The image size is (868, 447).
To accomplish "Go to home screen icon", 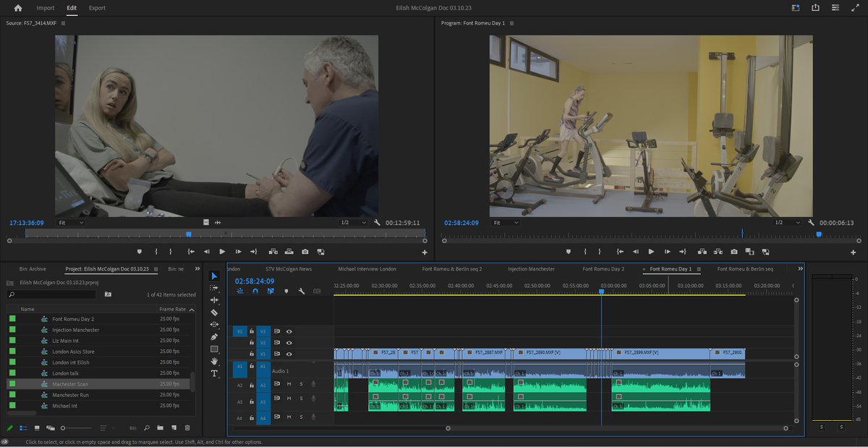I will (x=18, y=8).
